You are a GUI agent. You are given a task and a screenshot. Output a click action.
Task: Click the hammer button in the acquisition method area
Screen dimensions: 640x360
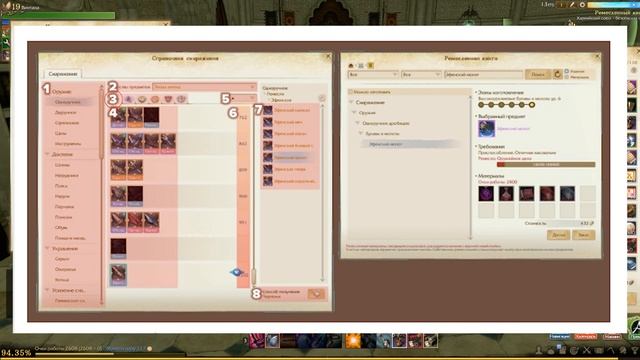[317, 293]
